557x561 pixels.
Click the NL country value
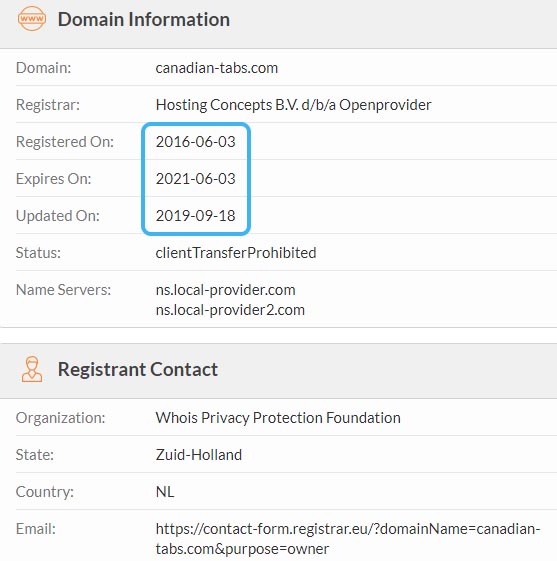165,492
